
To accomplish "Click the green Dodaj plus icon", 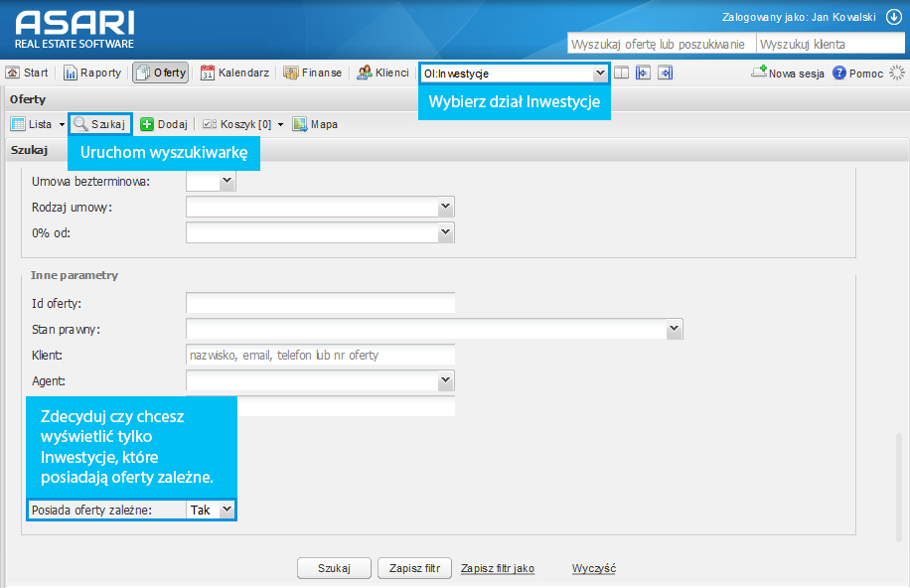I will [x=146, y=124].
